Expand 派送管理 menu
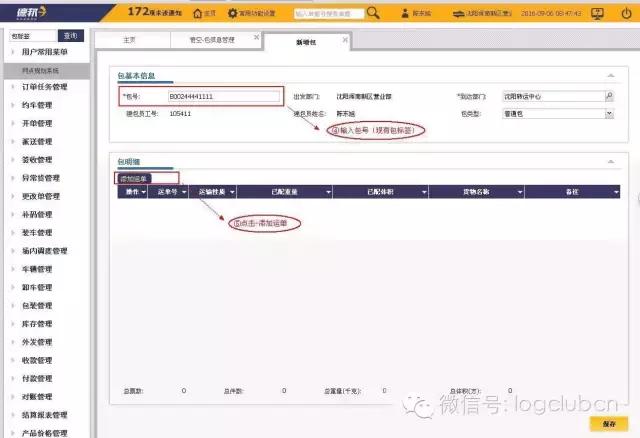This screenshot has height=438, width=640. pos(37,142)
